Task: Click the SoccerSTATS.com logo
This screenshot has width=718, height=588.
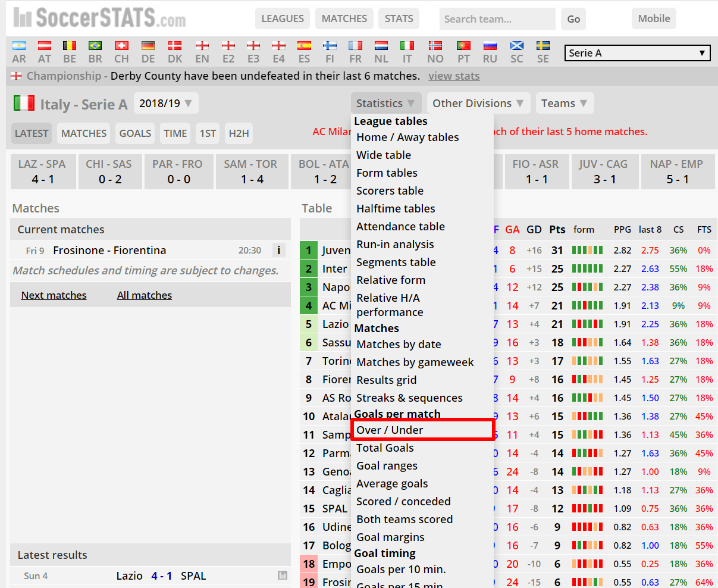Action: tap(99, 18)
